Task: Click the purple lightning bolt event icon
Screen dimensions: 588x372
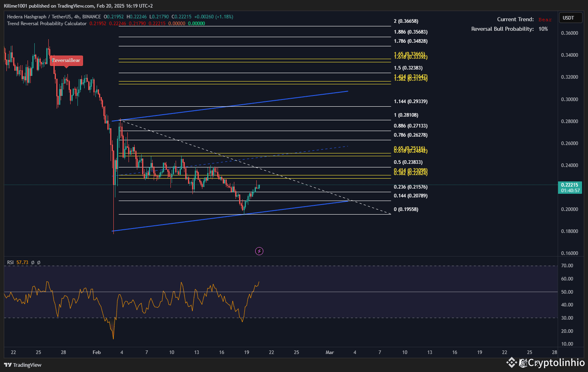Action: (259, 251)
